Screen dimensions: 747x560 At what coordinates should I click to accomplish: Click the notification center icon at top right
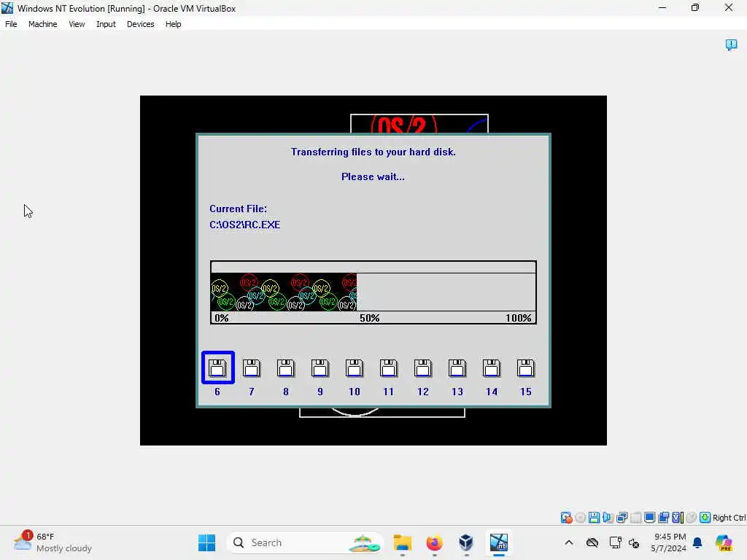[x=731, y=44]
